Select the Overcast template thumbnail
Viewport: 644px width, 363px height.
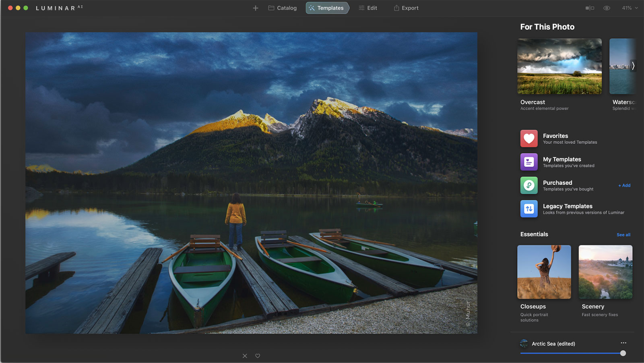click(x=559, y=66)
